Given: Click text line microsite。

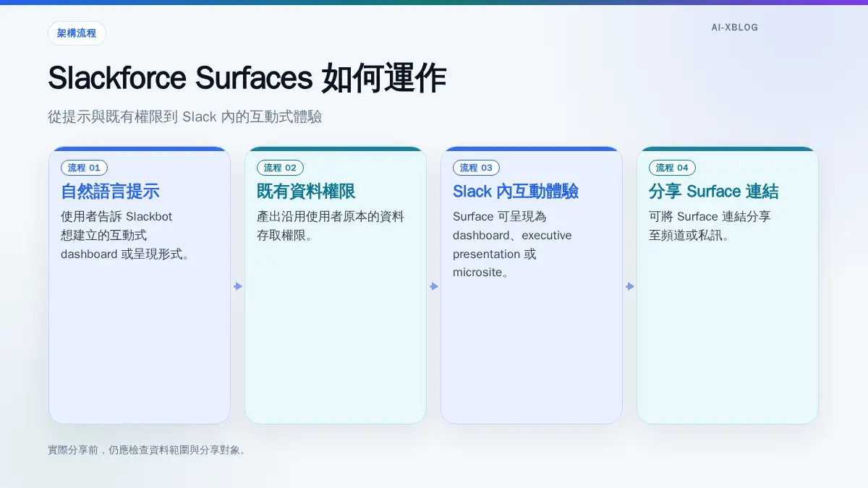Looking at the screenshot, I should [x=481, y=273].
